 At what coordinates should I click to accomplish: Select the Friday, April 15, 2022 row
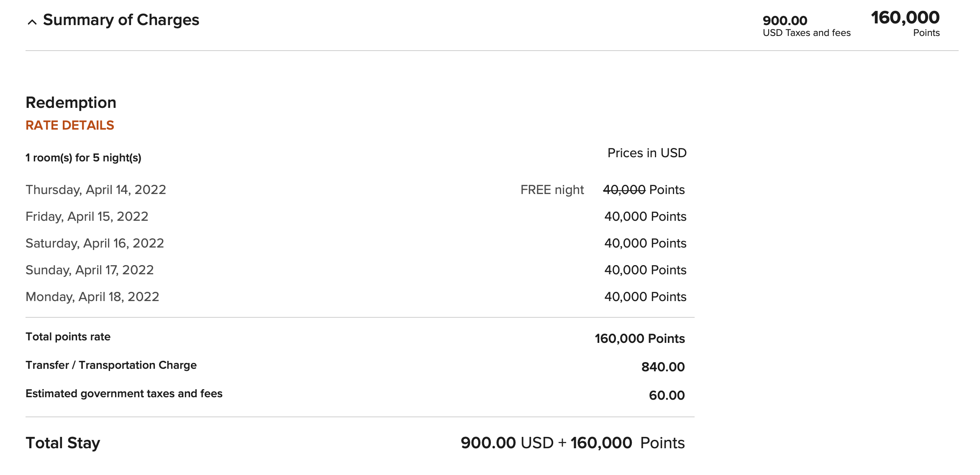[87, 216]
